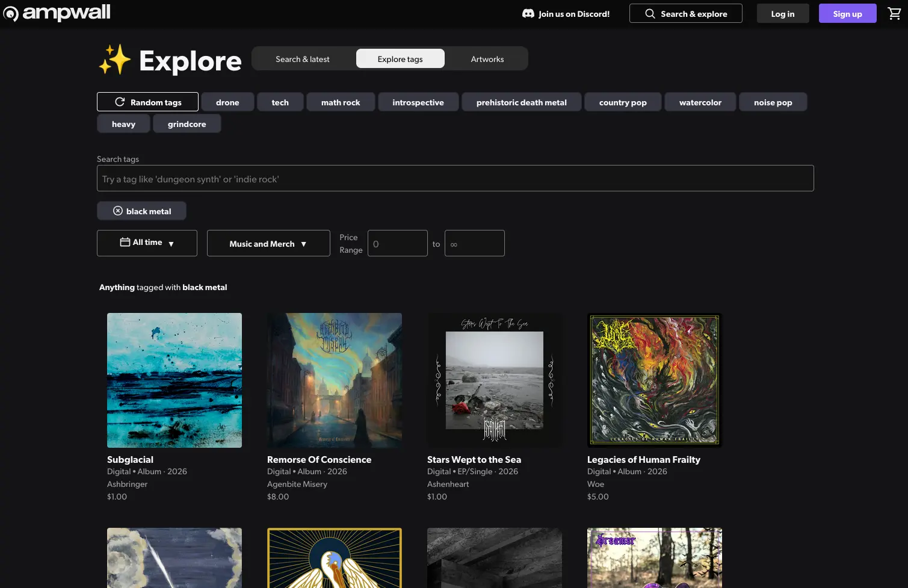The height and width of the screenshot is (588, 908).
Task: Click the refresh icon on Random tags
Action: [120, 102]
